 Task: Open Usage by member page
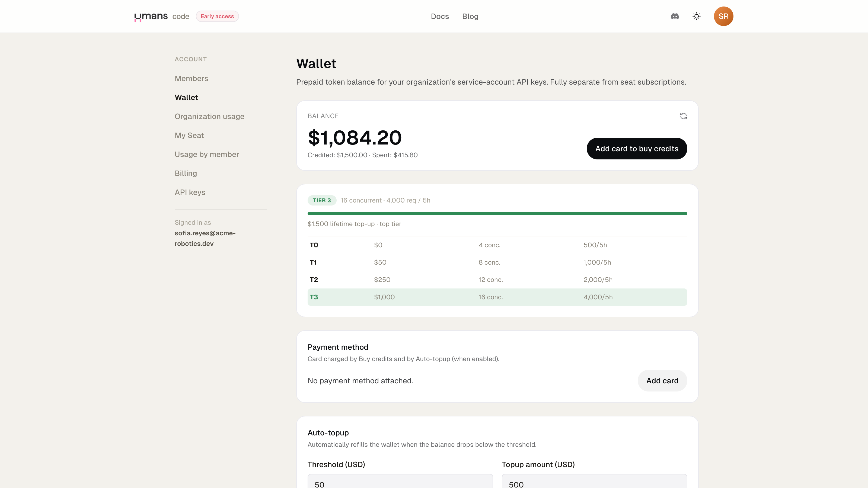click(207, 154)
